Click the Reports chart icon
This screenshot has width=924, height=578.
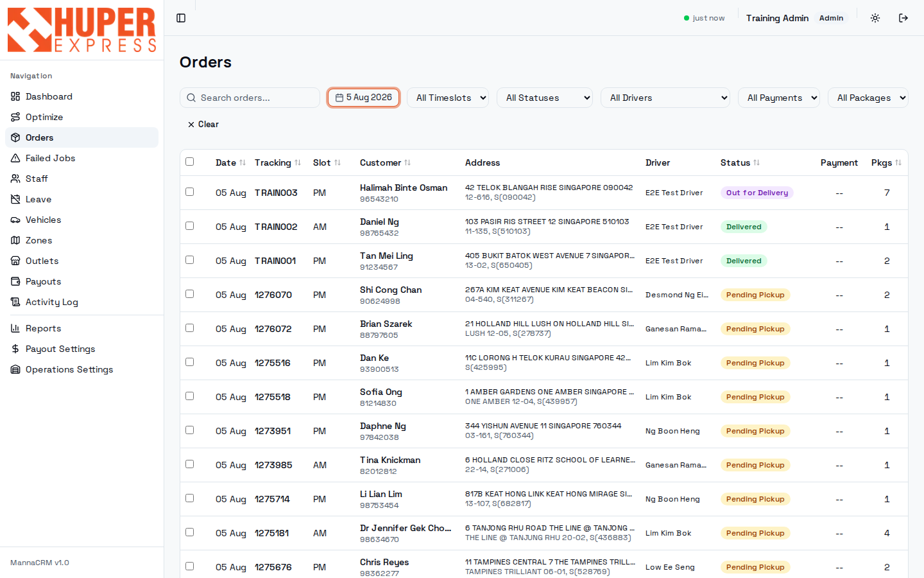15,328
